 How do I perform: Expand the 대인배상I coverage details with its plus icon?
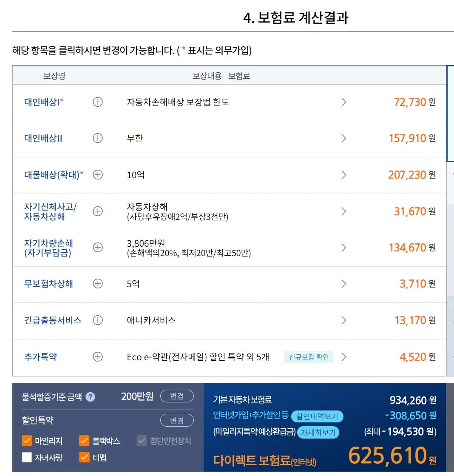(x=97, y=102)
